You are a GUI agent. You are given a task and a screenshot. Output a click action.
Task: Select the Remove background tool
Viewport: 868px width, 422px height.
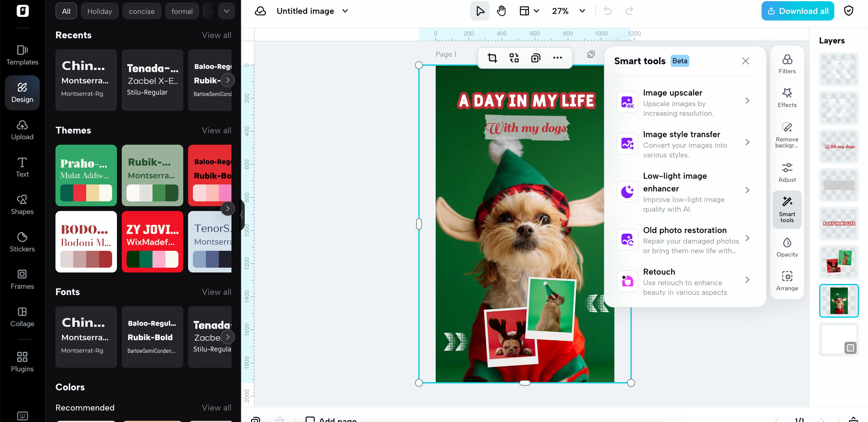click(x=787, y=135)
